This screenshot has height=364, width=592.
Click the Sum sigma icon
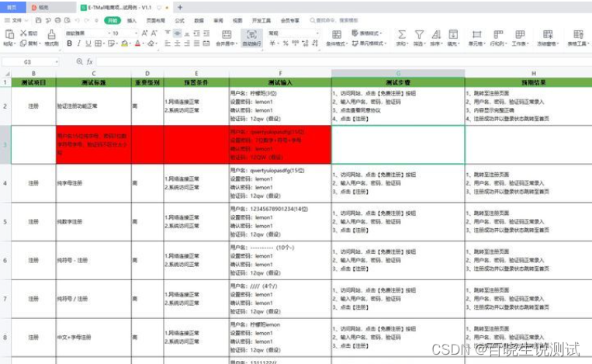point(402,34)
